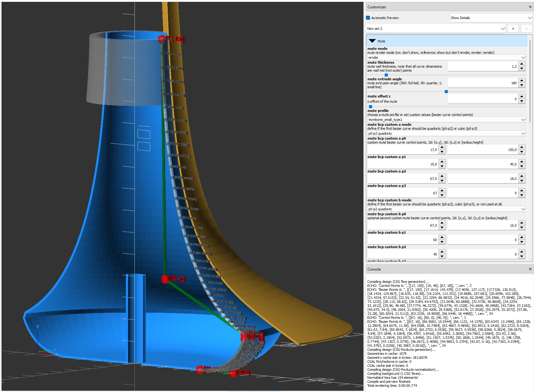
Task: Increase mute offset z value
Action: (522, 97)
